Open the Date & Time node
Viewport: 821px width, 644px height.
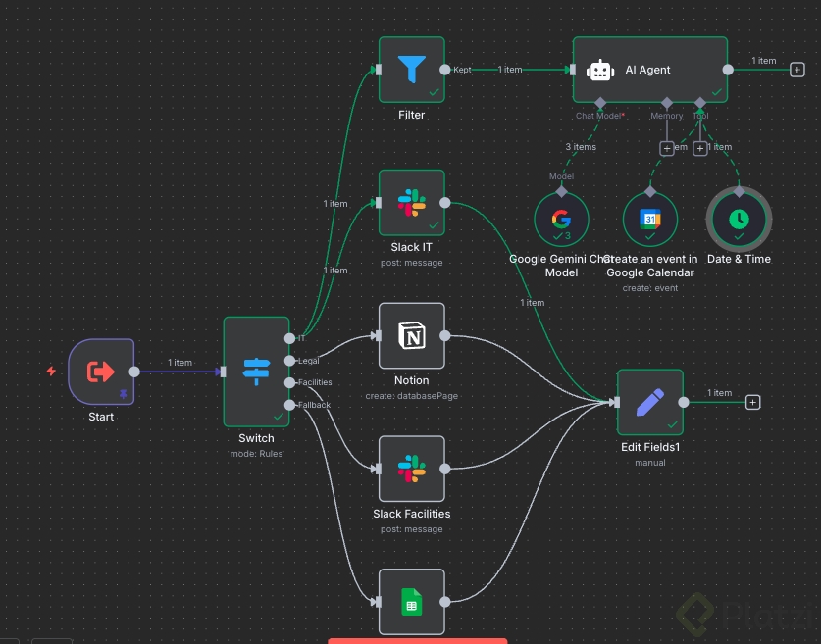[739, 220]
